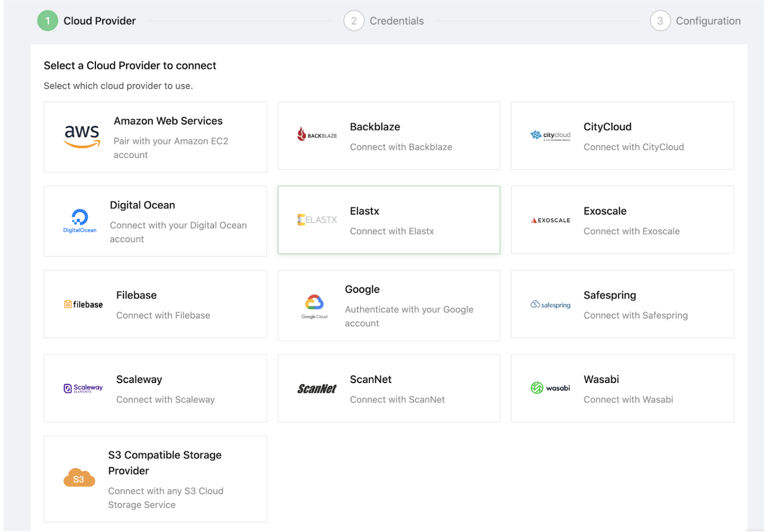This screenshot has width=766, height=532.
Task: Click the Google Cloud logo
Action: [x=314, y=305]
